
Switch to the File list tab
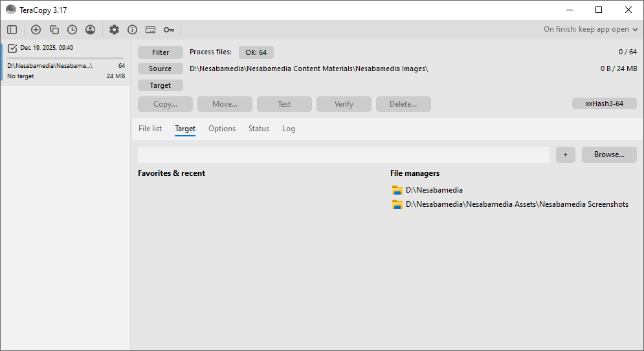pyautogui.click(x=150, y=129)
